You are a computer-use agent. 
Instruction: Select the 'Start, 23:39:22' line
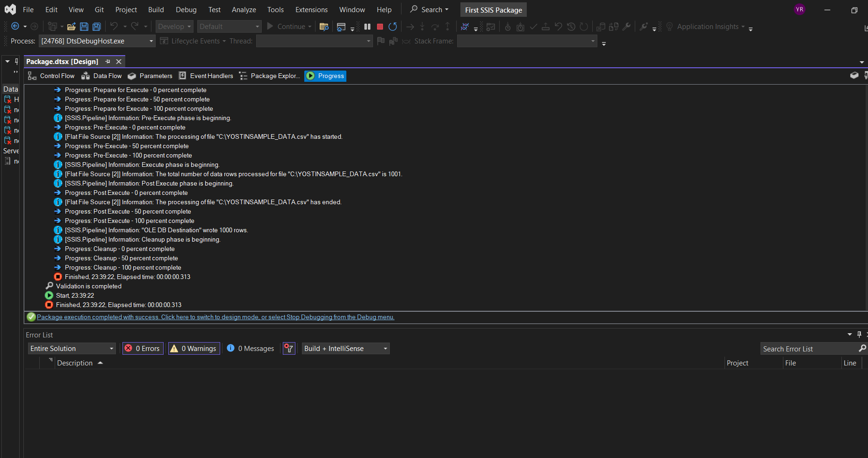pos(75,295)
